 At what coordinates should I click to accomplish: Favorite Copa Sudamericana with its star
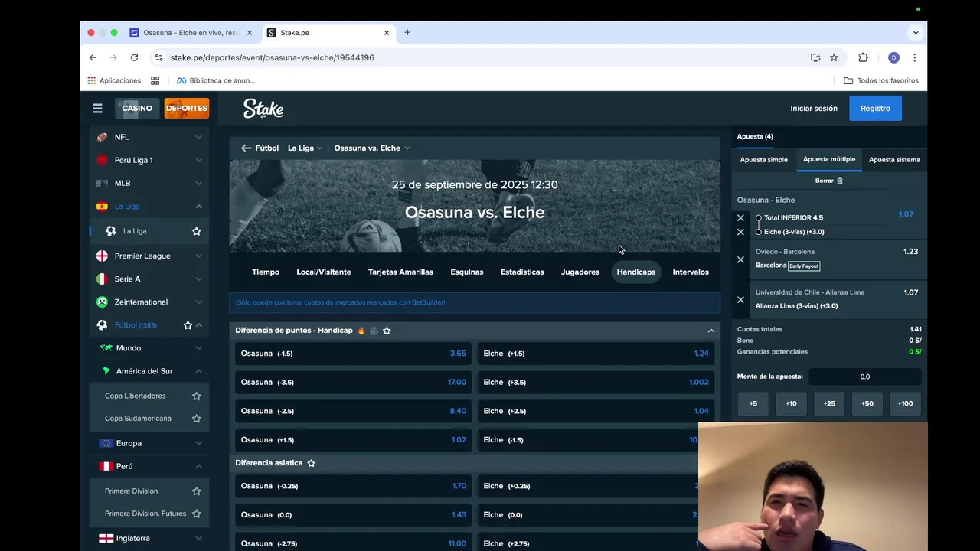point(196,419)
